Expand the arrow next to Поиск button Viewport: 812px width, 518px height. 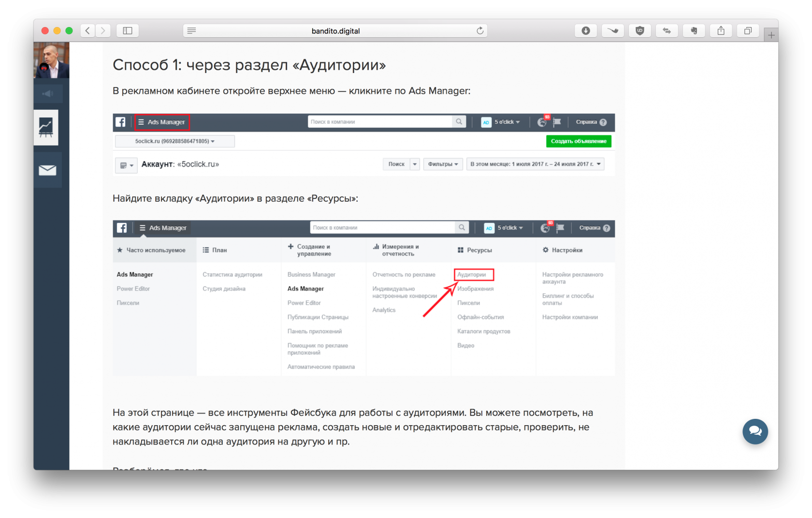(x=415, y=164)
